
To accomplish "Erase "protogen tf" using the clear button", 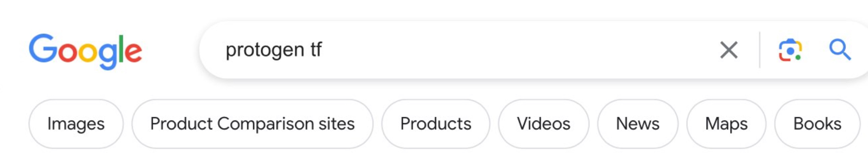I will [729, 50].
